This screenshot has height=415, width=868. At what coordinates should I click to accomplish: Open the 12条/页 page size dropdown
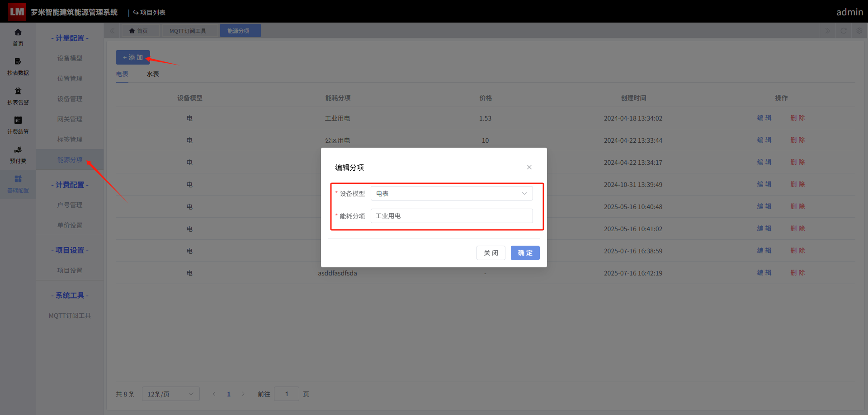pos(171,394)
